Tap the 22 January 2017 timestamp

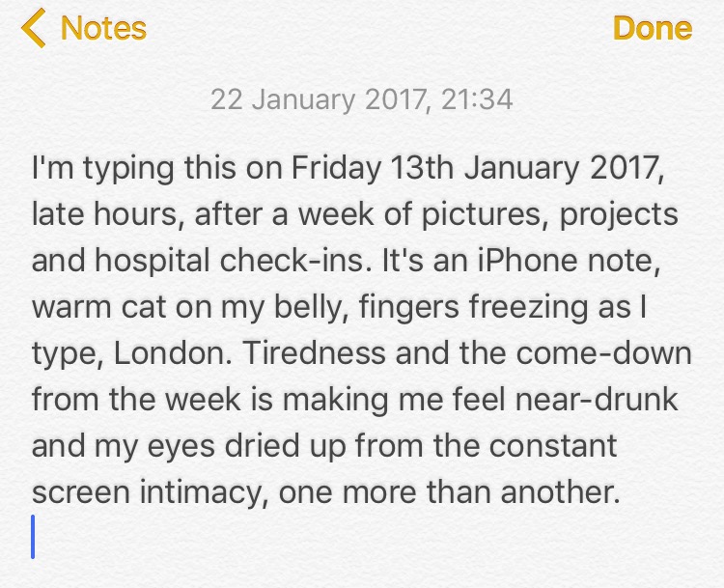click(361, 99)
